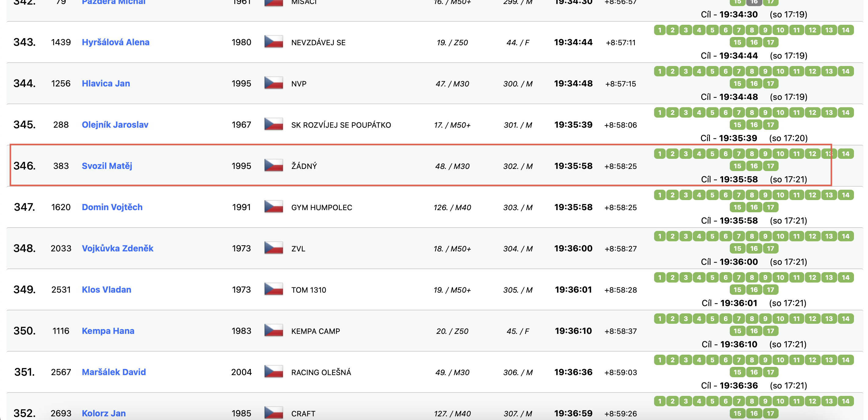Screen dimensions: 868x420
Task: Click the Kolorz Jan name link
Action: pos(104,413)
